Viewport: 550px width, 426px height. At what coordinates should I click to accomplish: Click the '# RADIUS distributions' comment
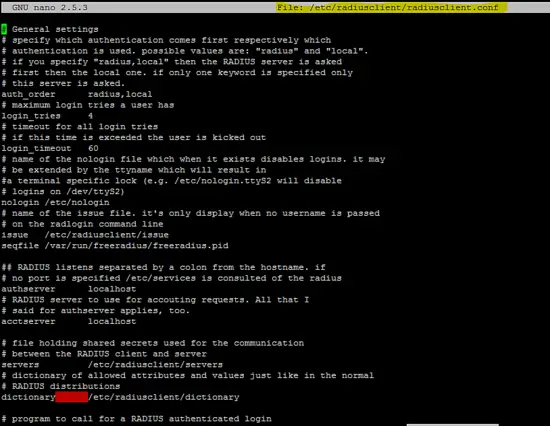coord(61,386)
